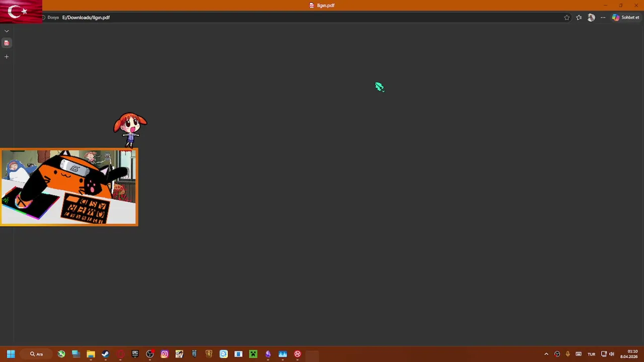Open the anime character app in taskbar

(x=179, y=354)
